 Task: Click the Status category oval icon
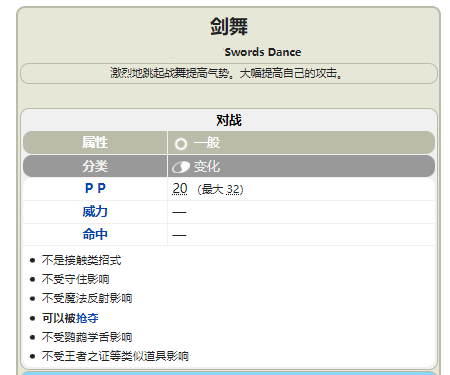(181, 167)
